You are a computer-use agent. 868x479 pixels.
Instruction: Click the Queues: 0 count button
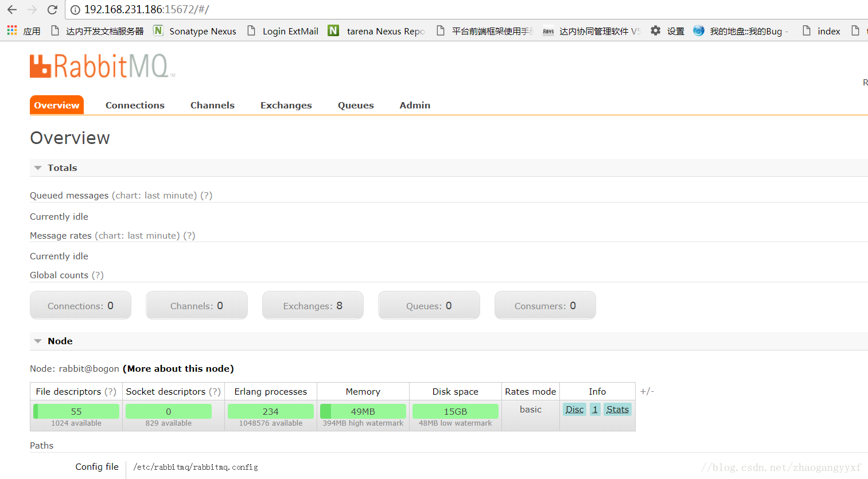point(429,305)
